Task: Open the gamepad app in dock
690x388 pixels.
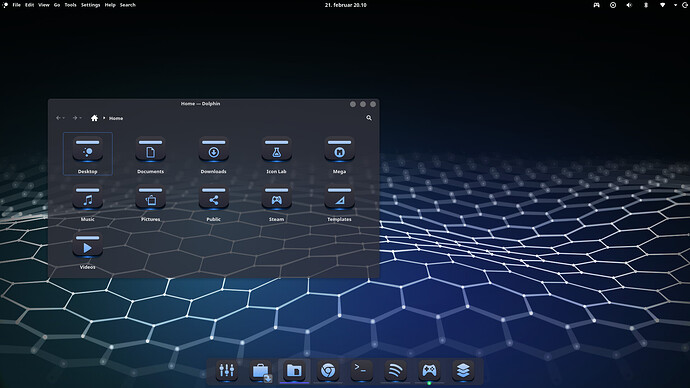Action: (429, 371)
